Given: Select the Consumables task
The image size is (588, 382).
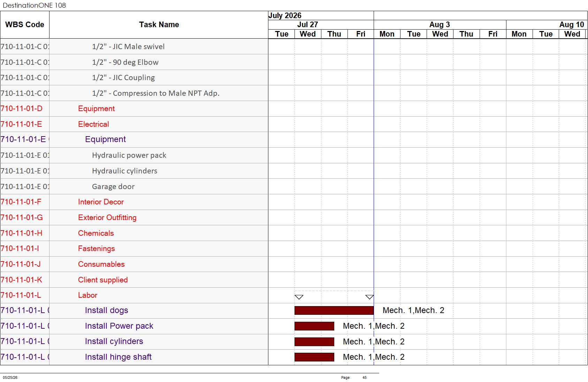Looking at the screenshot, I should 101,264.
